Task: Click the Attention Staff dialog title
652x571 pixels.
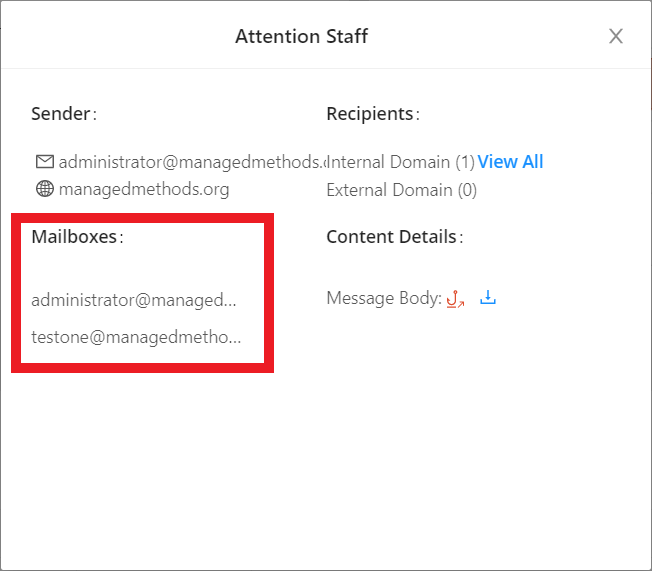Action: point(301,37)
